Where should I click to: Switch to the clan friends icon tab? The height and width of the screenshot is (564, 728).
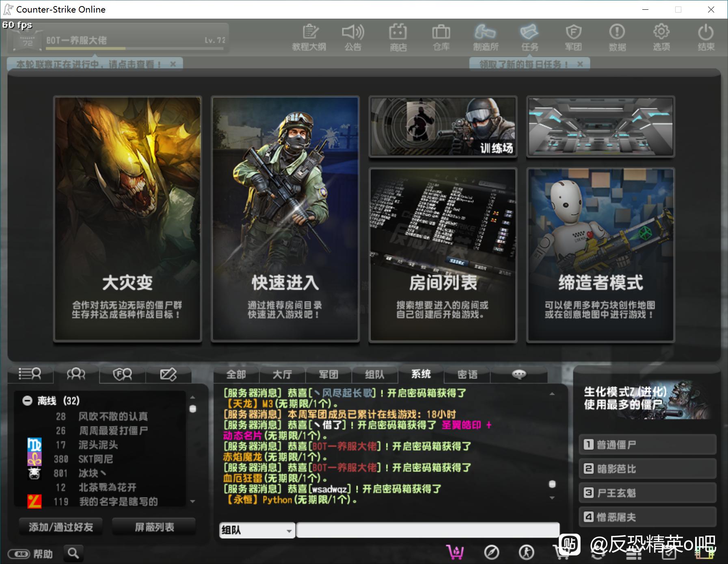122,374
